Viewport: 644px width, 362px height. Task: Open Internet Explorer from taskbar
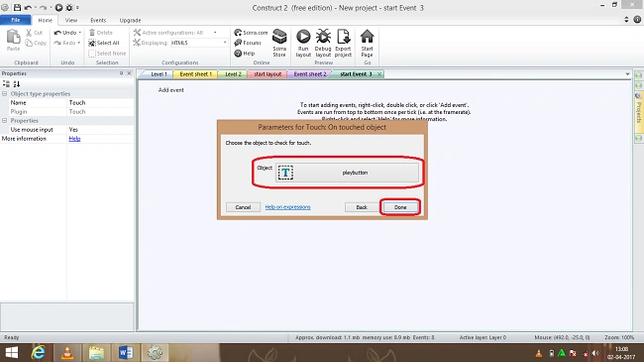39,353
